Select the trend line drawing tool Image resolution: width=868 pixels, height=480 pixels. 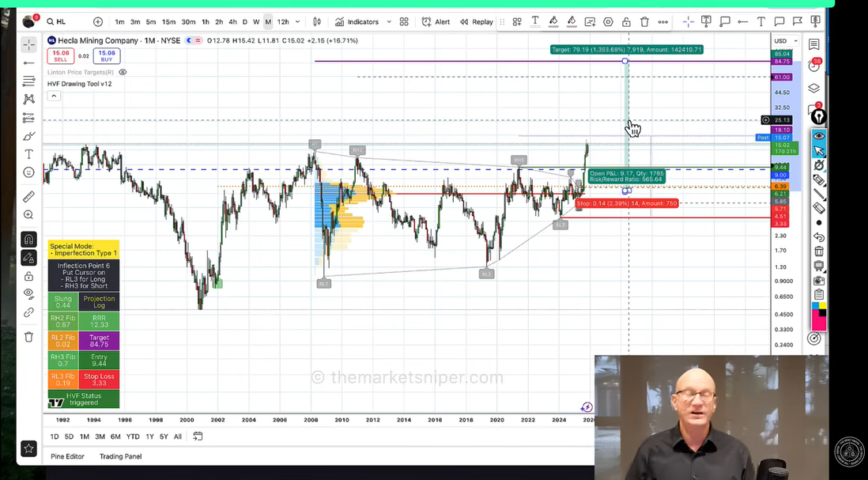point(28,63)
